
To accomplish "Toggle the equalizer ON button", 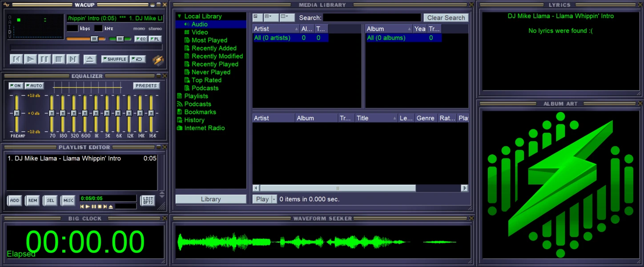I will (x=16, y=85).
